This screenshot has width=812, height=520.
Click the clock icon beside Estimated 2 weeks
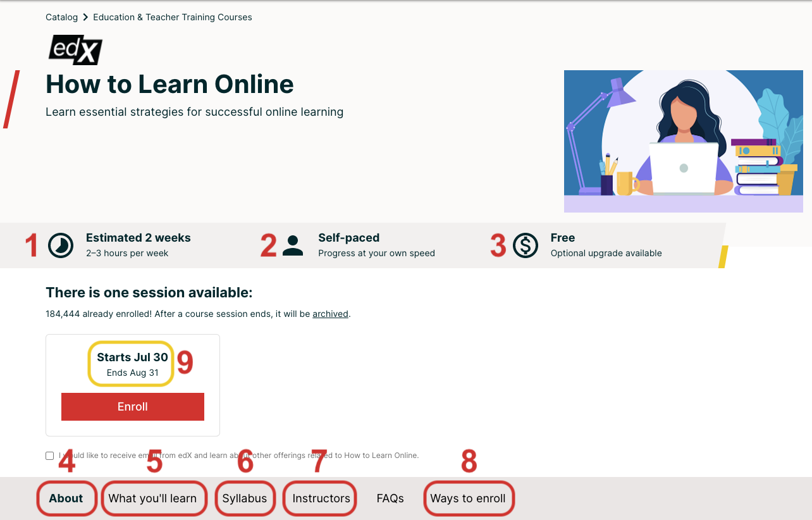61,245
